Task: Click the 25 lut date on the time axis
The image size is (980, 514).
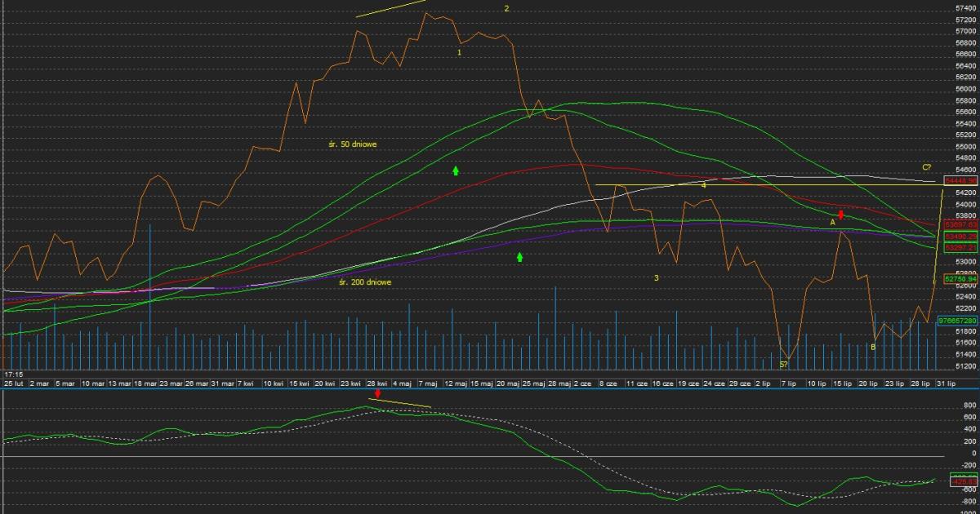Action: point(13,383)
